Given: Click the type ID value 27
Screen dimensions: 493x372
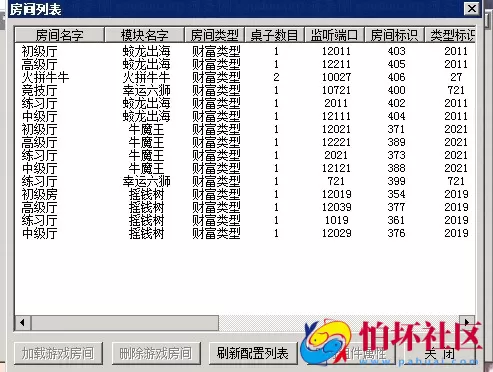Looking at the screenshot, I should pyautogui.click(x=456, y=77).
